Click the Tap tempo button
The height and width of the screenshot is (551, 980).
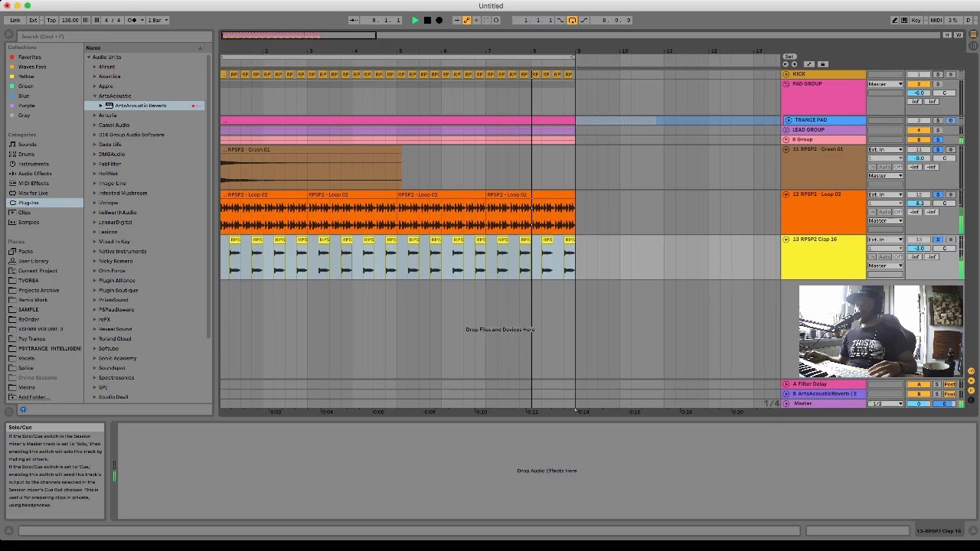click(51, 20)
